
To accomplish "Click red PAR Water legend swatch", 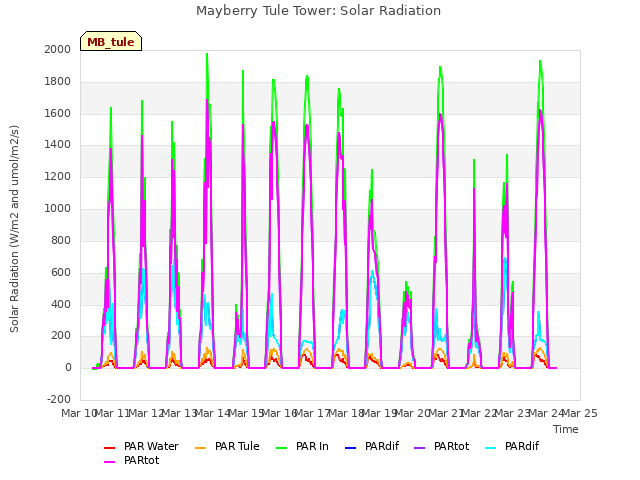I will [109, 448].
